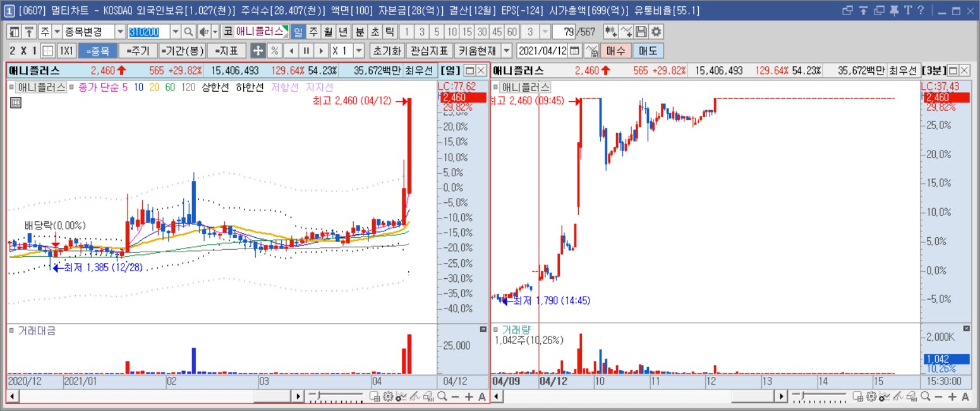Select the 10 minute interval button
Viewport: 980px width, 411px height.
click(x=452, y=32)
